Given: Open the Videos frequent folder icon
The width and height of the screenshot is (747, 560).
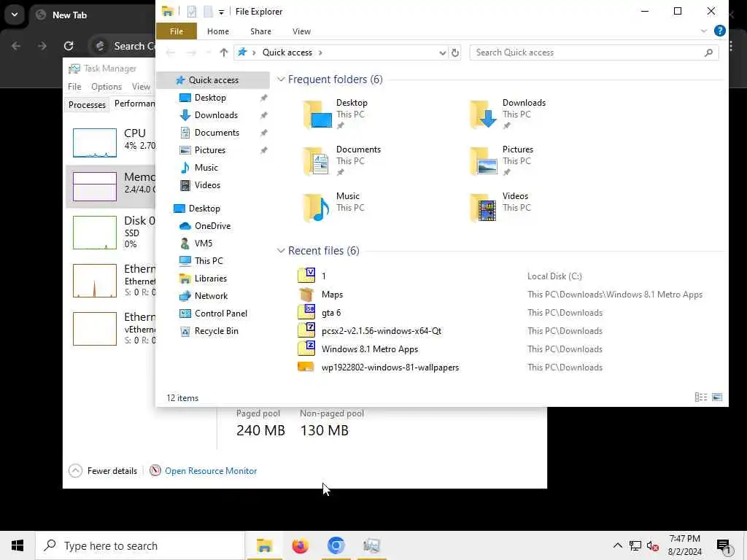Looking at the screenshot, I should point(484,208).
